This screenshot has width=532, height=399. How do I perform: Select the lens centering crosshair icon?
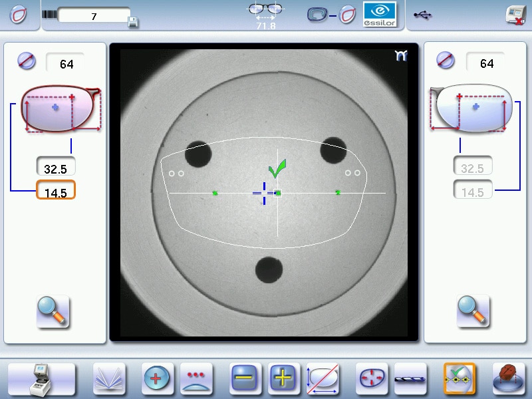pyautogui.click(x=158, y=379)
